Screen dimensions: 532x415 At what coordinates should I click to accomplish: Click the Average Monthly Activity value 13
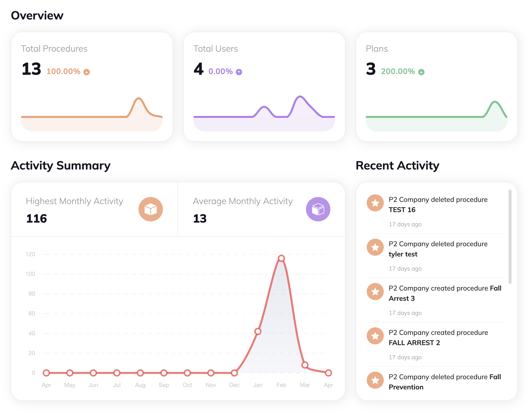tap(200, 218)
